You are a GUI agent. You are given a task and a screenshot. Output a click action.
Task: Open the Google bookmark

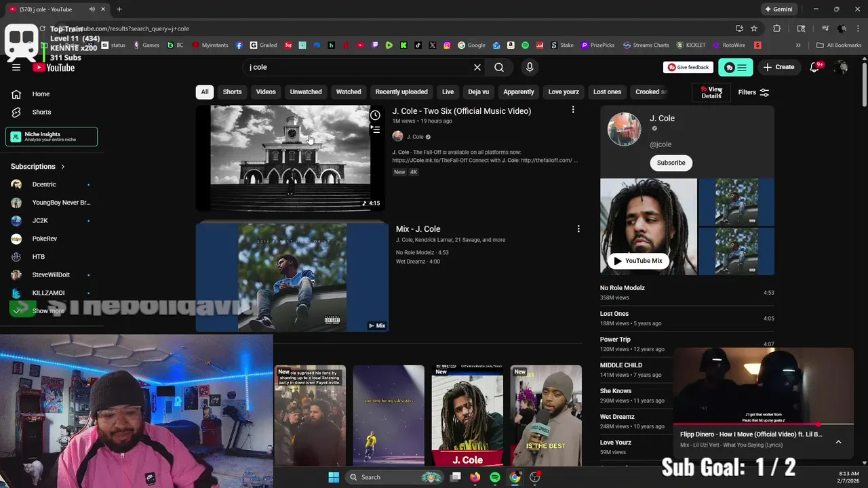[x=472, y=45]
